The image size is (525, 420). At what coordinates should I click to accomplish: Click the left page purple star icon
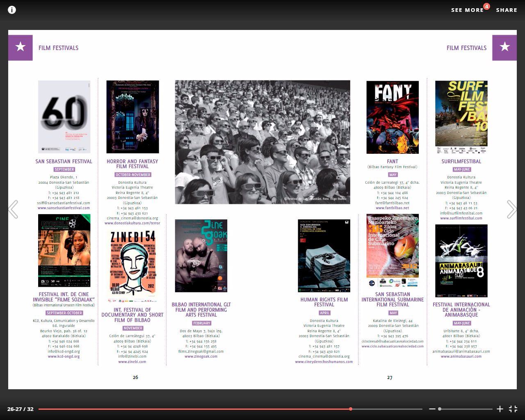coord(21,48)
